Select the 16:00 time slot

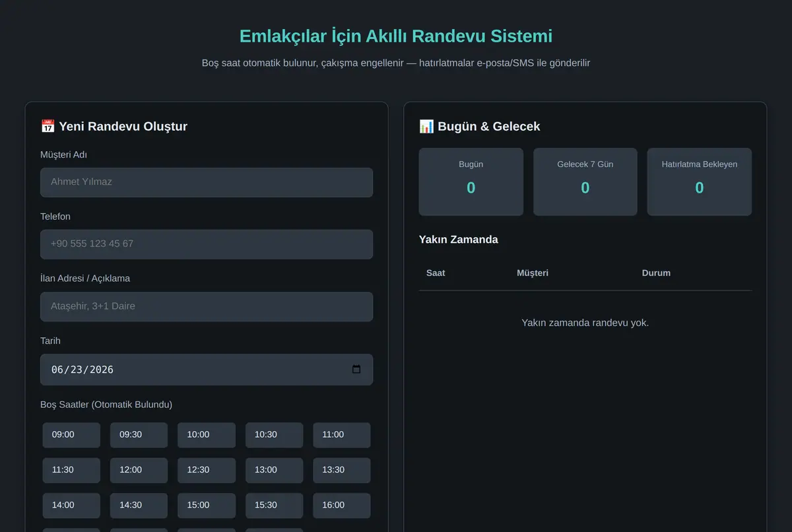tap(341, 506)
